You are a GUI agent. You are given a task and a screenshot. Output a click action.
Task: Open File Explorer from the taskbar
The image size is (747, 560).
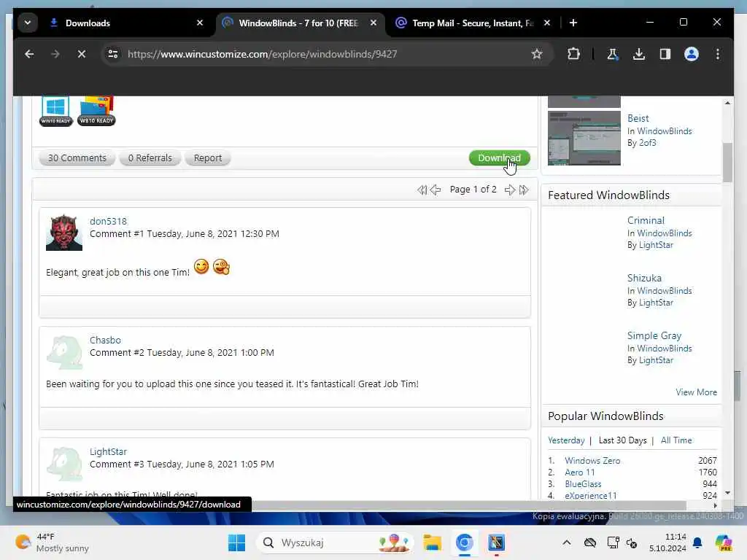(432, 542)
